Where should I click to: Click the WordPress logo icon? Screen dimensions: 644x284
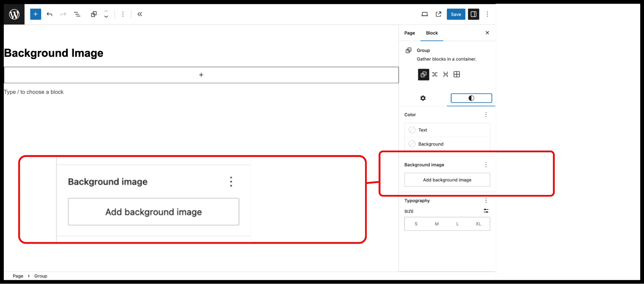click(x=14, y=14)
